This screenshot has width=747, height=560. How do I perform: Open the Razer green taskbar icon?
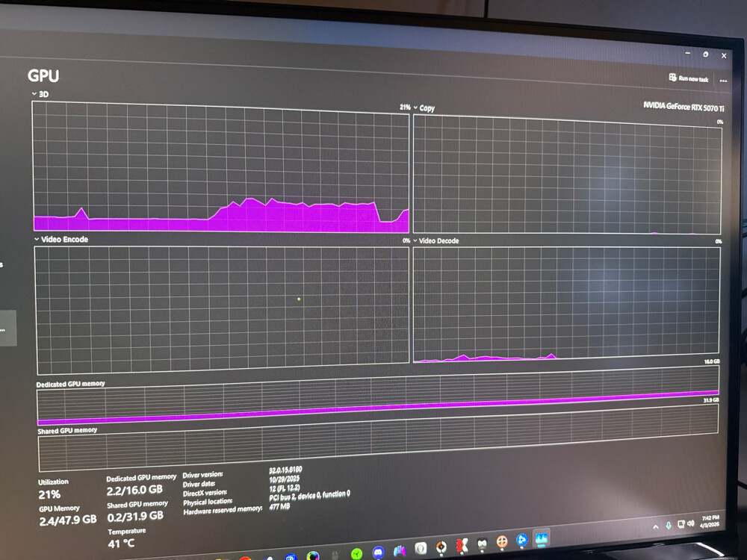coord(356,553)
